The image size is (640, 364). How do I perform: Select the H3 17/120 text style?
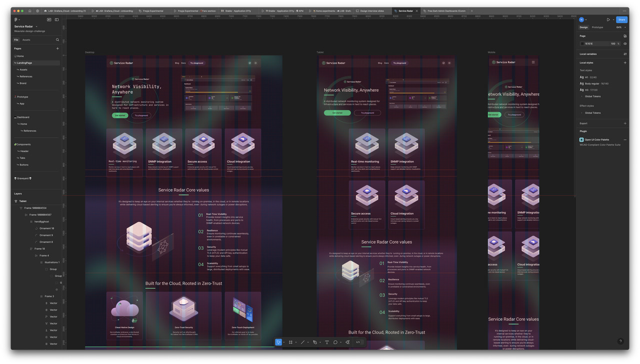[x=588, y=90]
